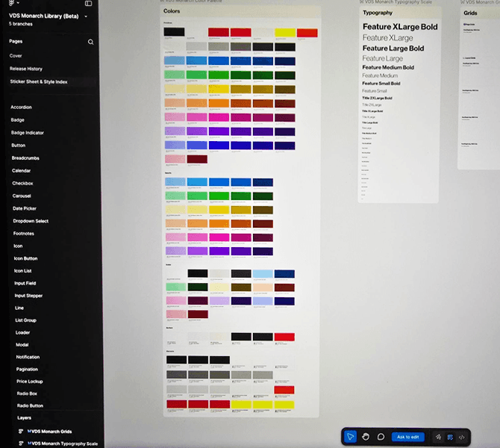Image resolution: width=500 pixels, height=448 pixels.
Task: Open the Loader page
Action: click(22, 332)
